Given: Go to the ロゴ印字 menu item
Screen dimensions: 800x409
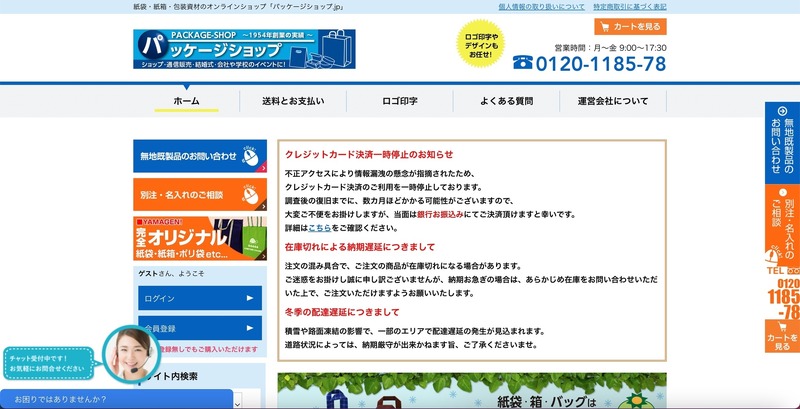Looking at the screenshot, I should click(x=399, y=101).
